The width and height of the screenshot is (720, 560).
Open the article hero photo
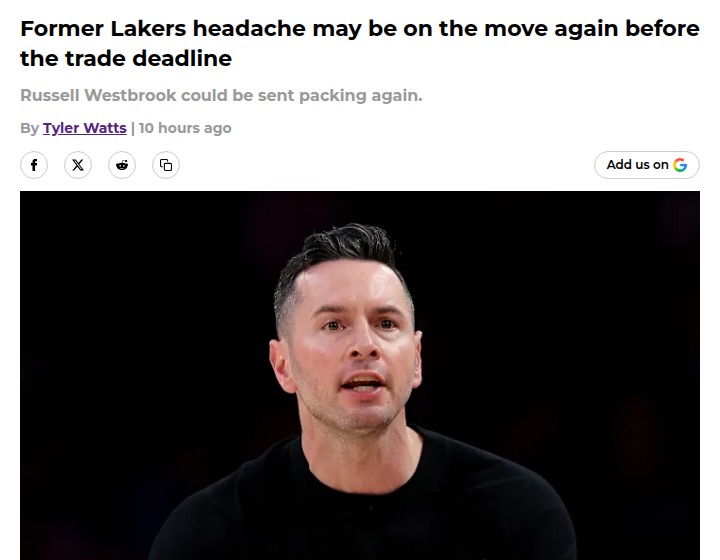tap(360, 375)
